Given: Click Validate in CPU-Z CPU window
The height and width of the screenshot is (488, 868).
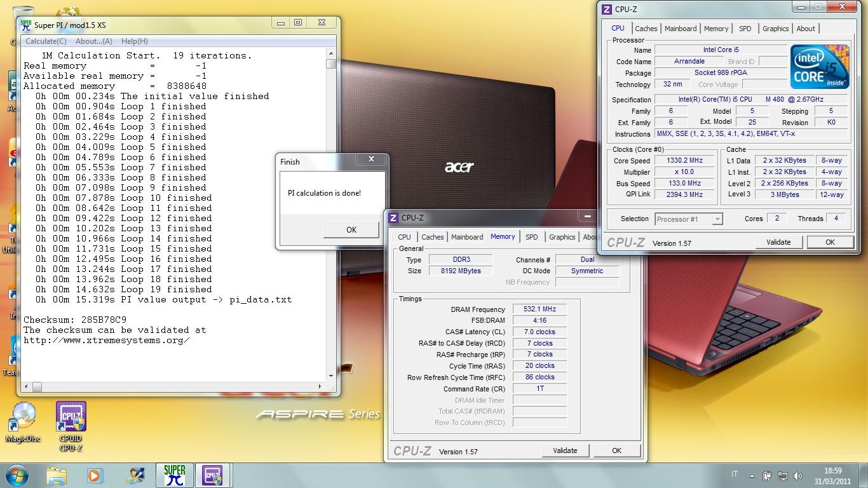Looking at the screenshot, I should [778, 242].
